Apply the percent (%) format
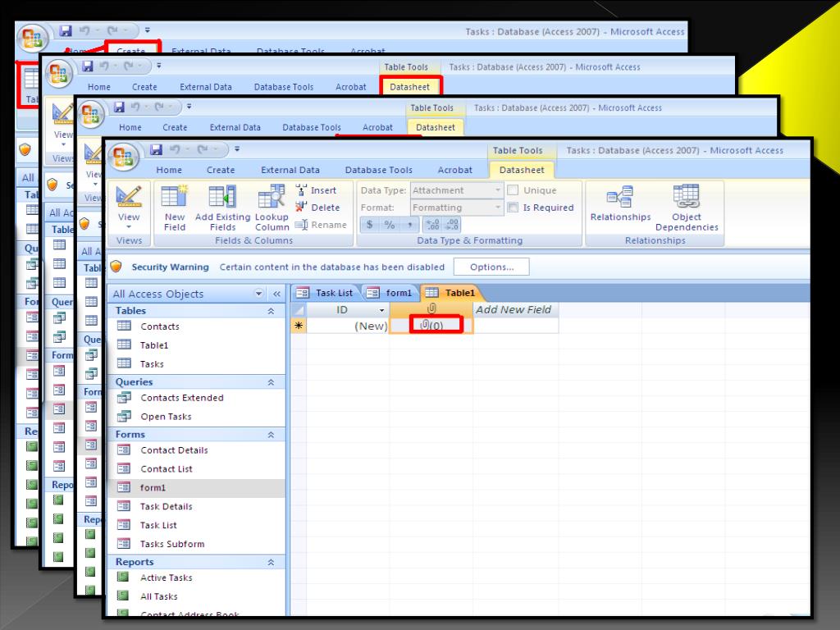 [390, 225]
